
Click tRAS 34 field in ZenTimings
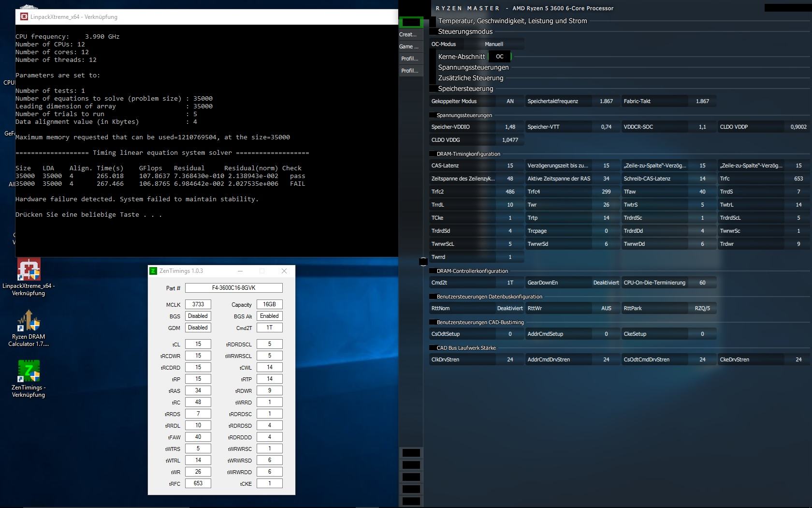tap(198, 390)
